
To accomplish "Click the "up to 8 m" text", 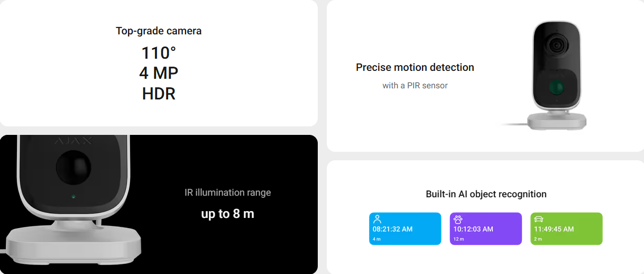I will click(227, 214).
